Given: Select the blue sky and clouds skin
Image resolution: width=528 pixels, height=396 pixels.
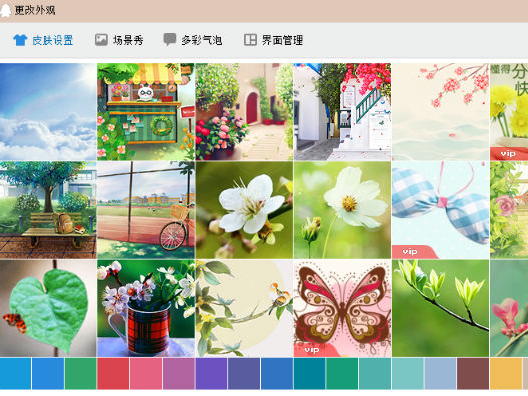Looking at the screenshot, I should pos(48,112).
